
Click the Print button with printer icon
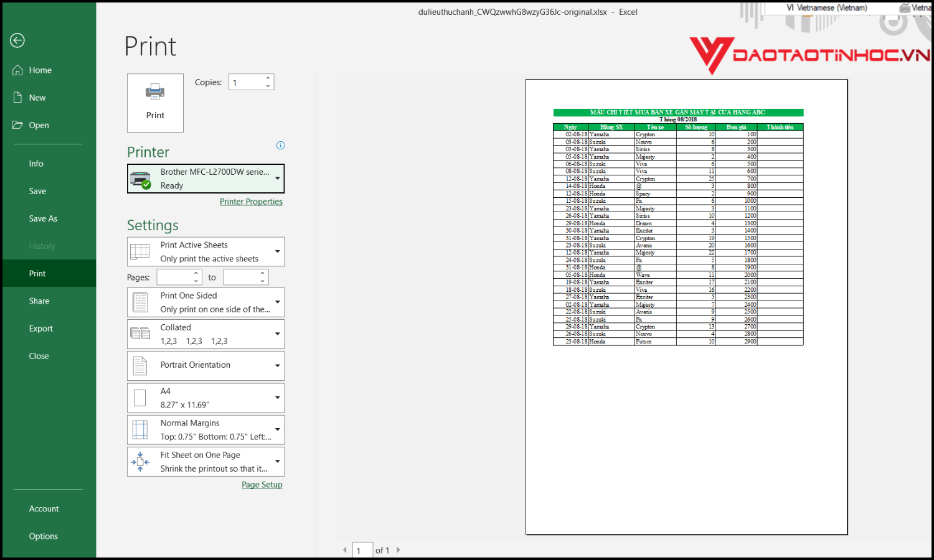click(x=155, y=103)
